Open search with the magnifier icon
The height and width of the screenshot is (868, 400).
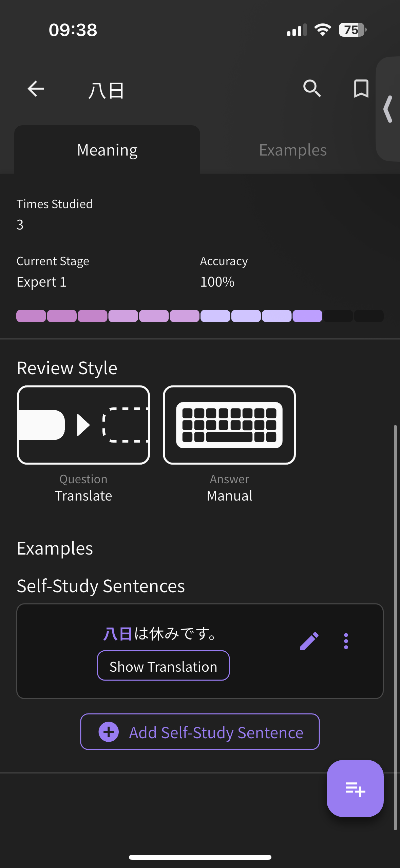pos(312,89)
